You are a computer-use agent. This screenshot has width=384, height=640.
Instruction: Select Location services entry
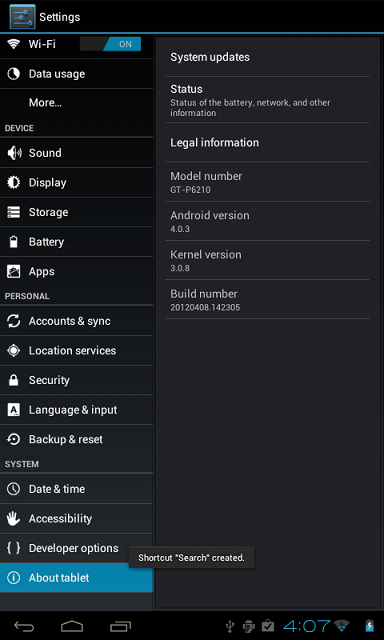tap(76, 351)
